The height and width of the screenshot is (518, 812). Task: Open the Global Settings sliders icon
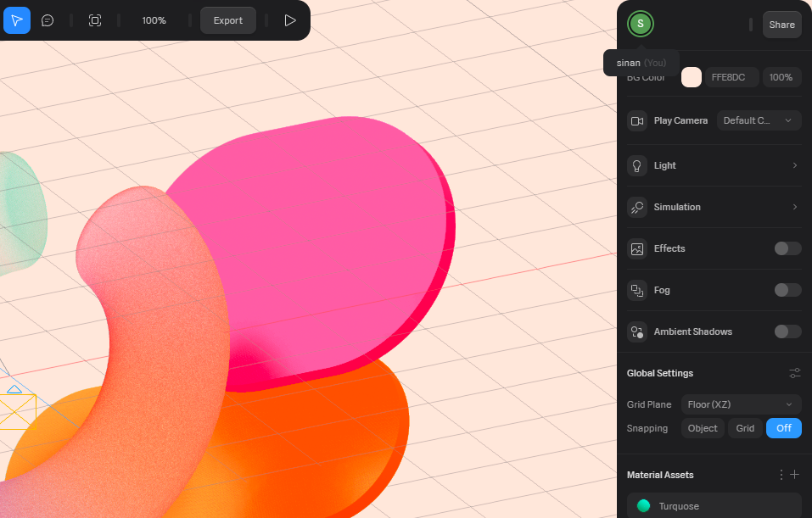(x=795, y=373)
